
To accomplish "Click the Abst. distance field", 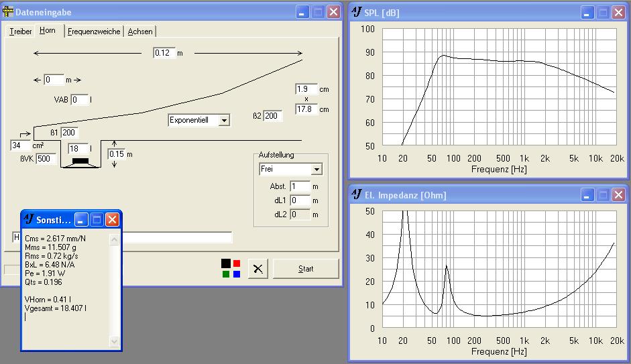I will [x=300, y=186].
